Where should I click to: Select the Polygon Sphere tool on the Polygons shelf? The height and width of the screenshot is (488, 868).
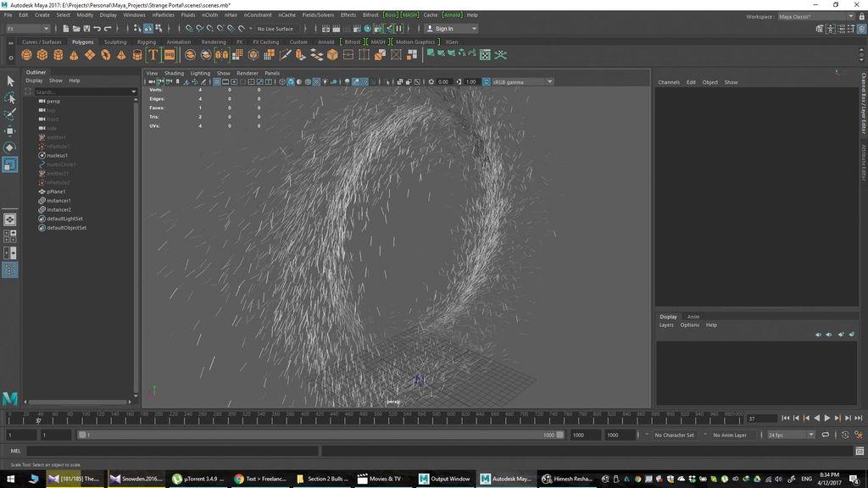point(25,54)
